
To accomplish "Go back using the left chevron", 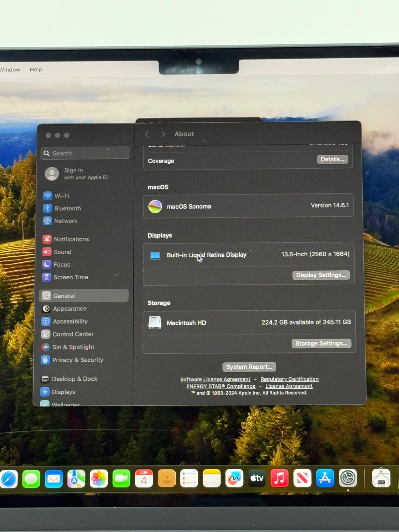I will [147, 134].
